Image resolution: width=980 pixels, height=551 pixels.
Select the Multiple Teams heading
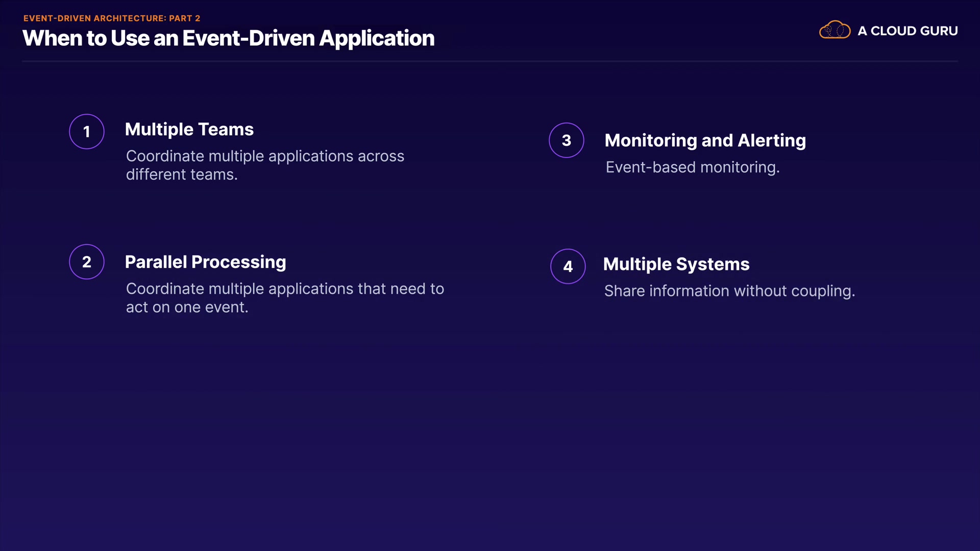coord(189,130)
